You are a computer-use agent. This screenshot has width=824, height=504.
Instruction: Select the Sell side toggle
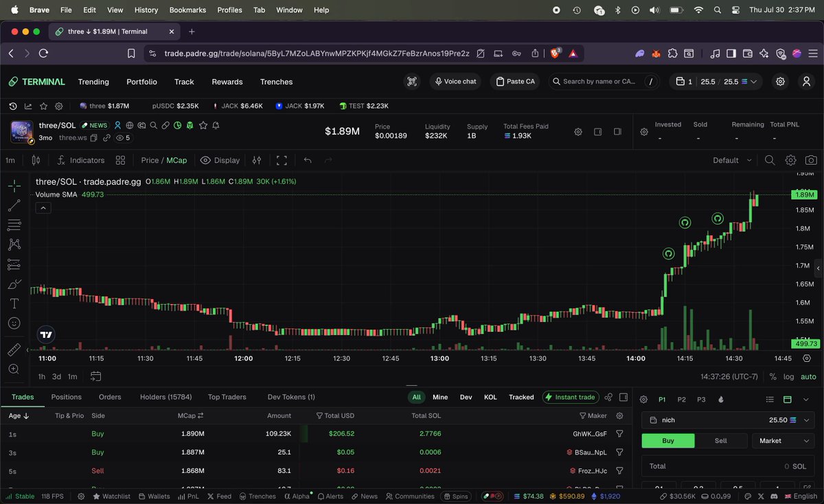coord(720,441)
